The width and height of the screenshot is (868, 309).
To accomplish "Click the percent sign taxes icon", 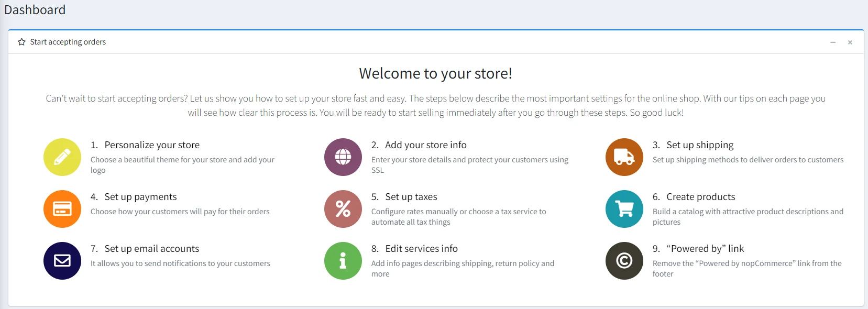I will (343, 209).
